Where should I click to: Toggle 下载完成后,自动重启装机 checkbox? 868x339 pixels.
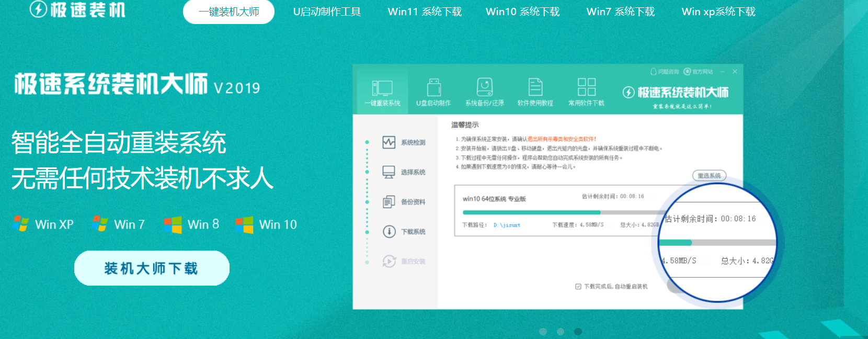coord(578,287)
